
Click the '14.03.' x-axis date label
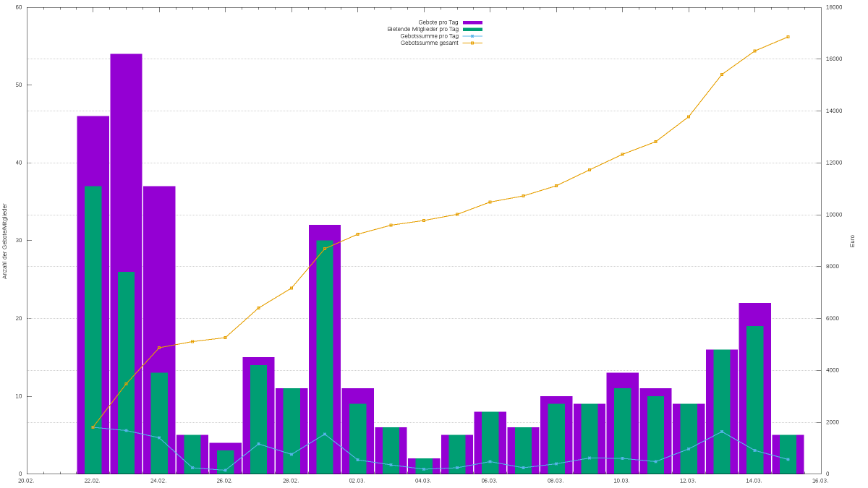754,481
